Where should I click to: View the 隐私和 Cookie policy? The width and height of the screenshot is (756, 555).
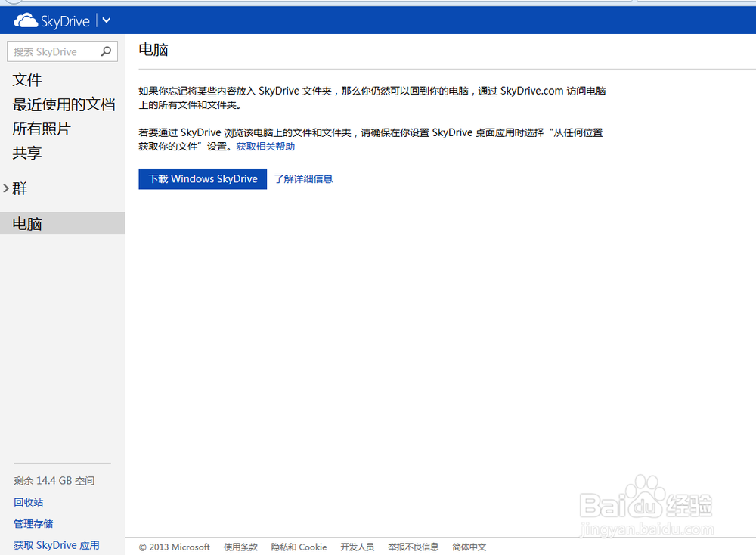tap(299, 547)
